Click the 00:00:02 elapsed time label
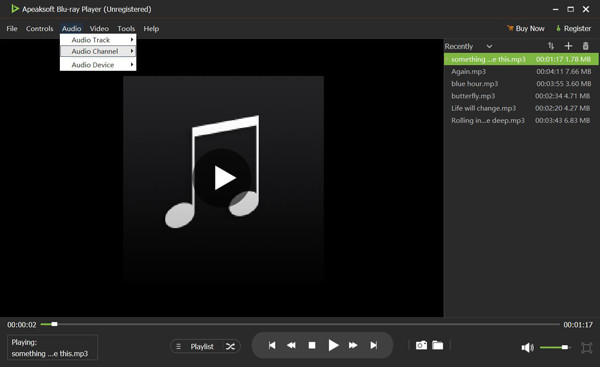The image size is (600, 367). (22, 325)
